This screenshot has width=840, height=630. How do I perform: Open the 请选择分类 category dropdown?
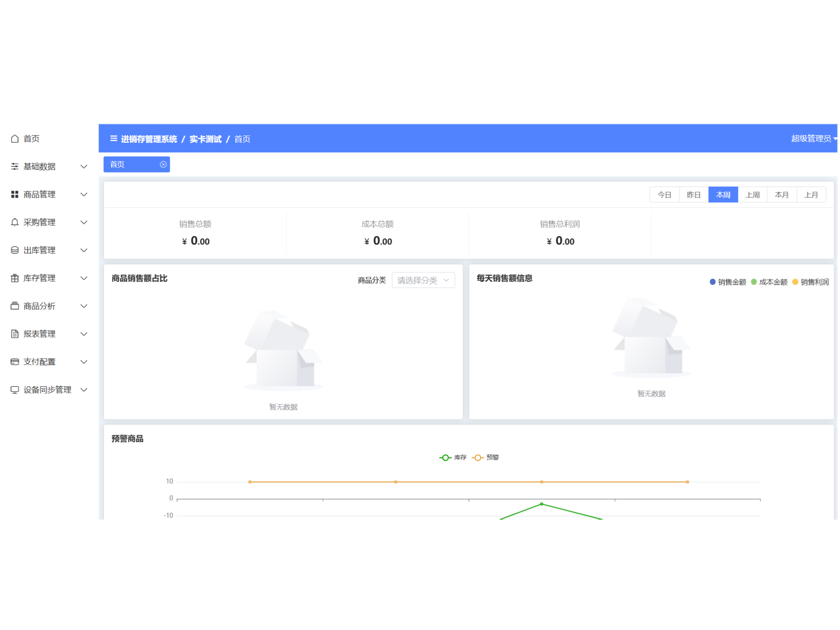click(x=423, y=281)
